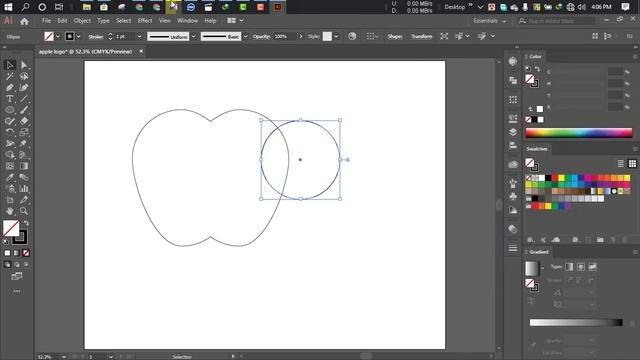640x360 pixels.
Task: Click the Stroke label in control bar
Action: click(96, 36)
